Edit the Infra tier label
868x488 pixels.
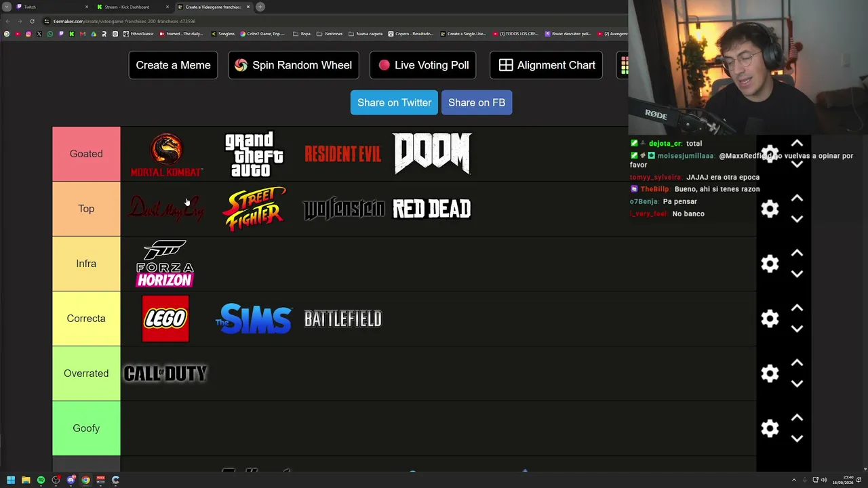click(86, 264)
